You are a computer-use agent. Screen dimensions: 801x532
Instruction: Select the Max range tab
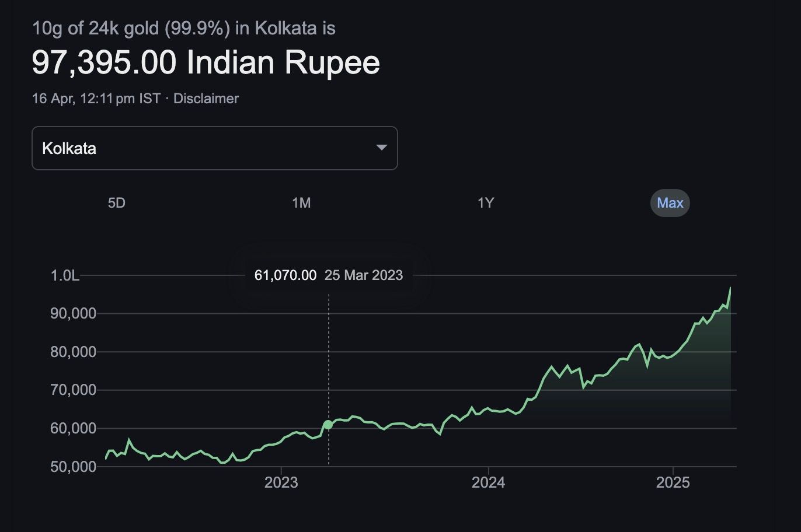tap(670, 203)
